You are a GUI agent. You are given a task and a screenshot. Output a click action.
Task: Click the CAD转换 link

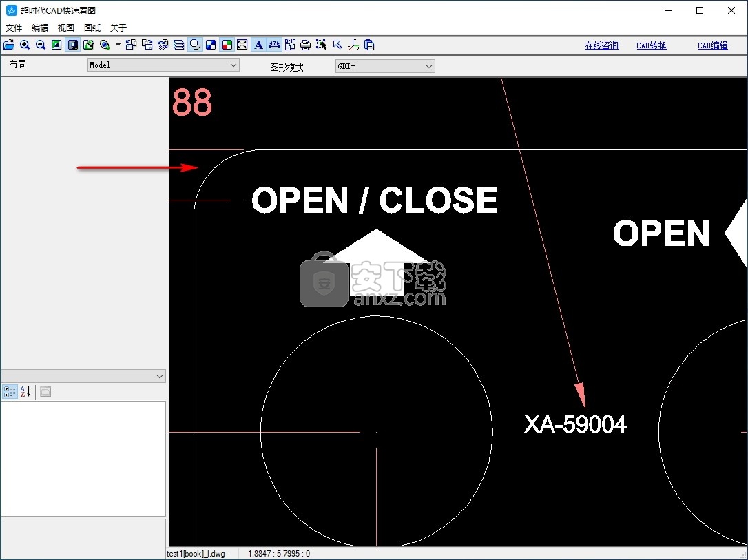[651, 45]
